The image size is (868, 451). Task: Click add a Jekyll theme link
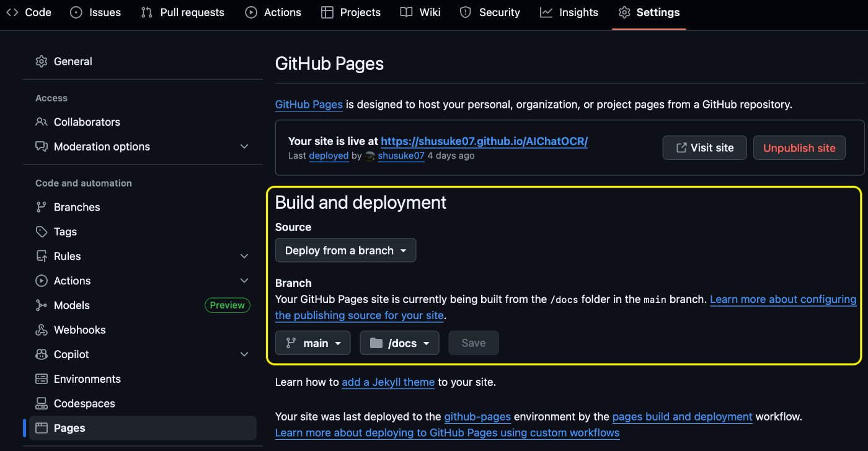pyautogui.click(x=388, y=382)
